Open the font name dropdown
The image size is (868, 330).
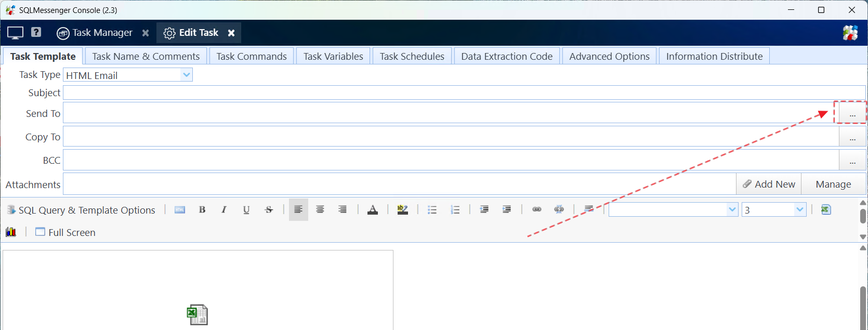[732, 209]
